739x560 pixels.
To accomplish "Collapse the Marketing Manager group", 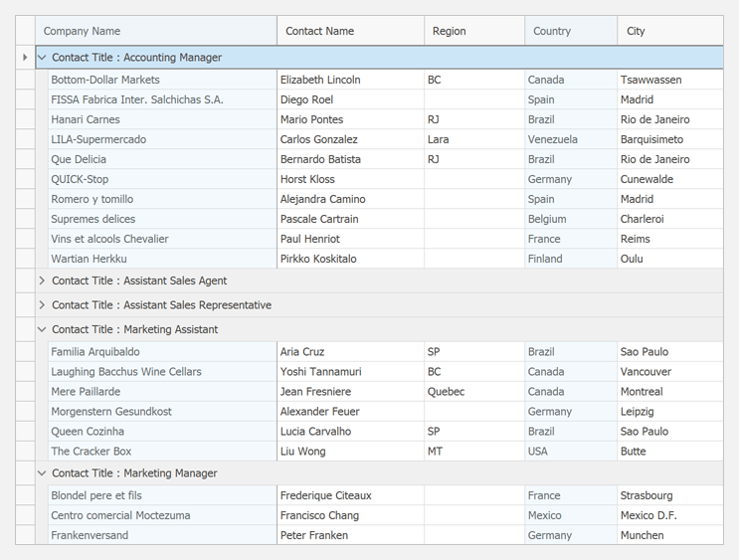I will pyautogui.click(x=42, y=473).
